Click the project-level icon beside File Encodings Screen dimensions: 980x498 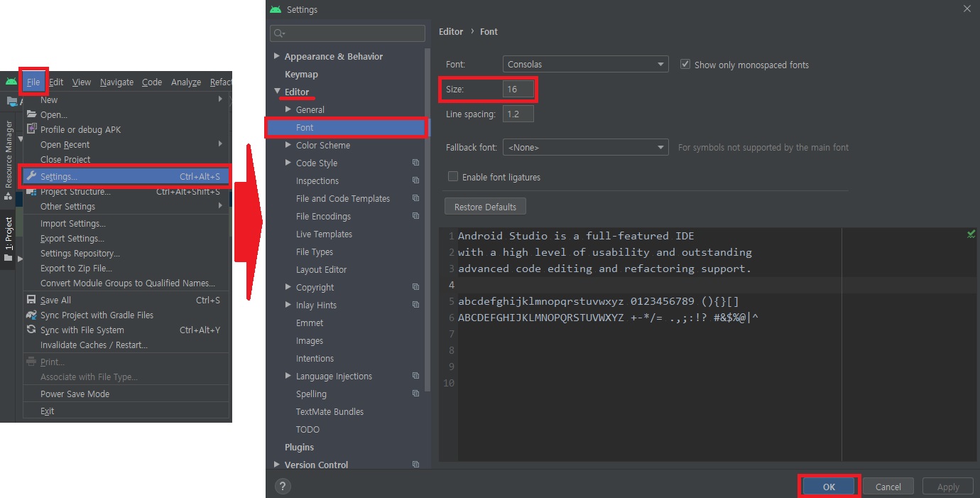click(x=416, y=216)
